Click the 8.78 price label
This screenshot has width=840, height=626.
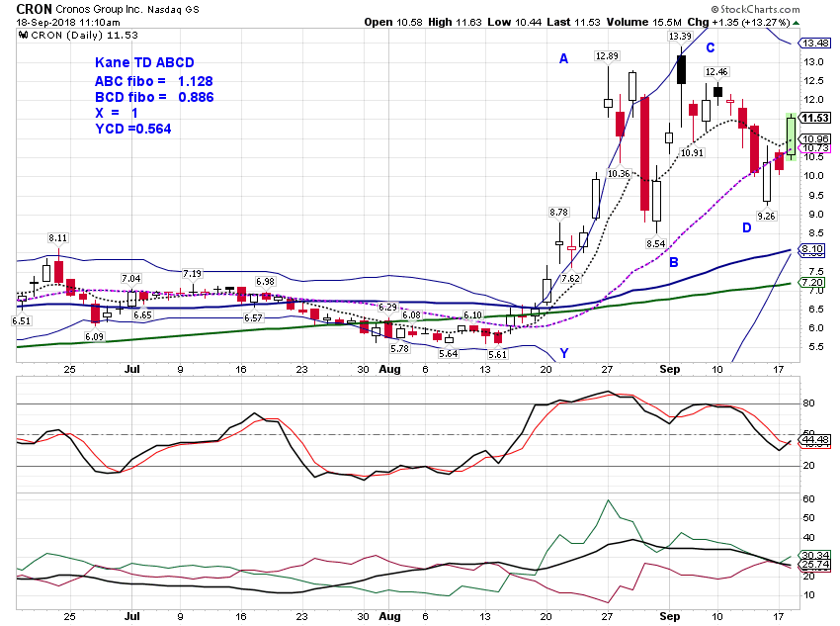click(x=558, y=213)
